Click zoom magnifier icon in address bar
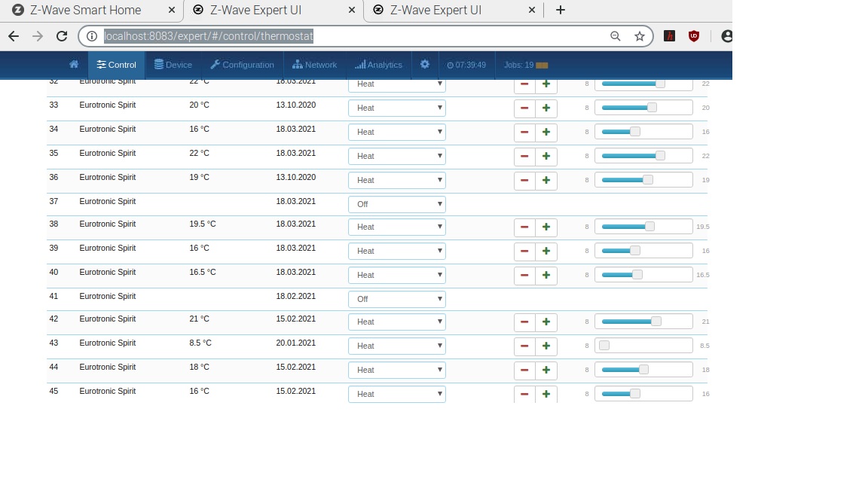 click(616, 36)
